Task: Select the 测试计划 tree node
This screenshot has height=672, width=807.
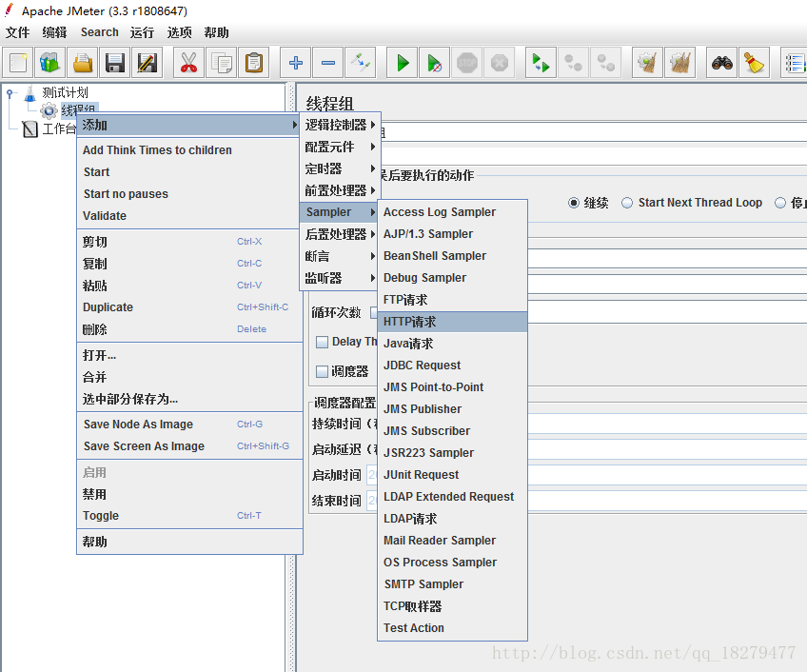Action: click(65, 92)
